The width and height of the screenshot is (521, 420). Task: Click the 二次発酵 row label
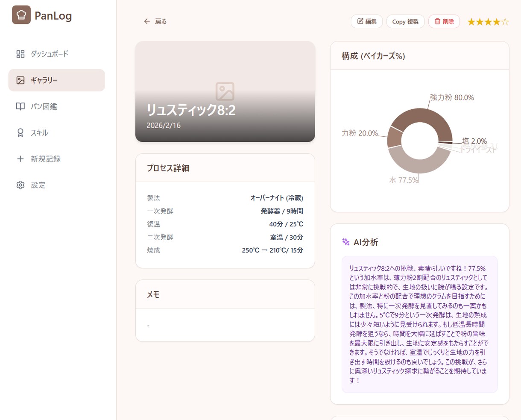160,237
